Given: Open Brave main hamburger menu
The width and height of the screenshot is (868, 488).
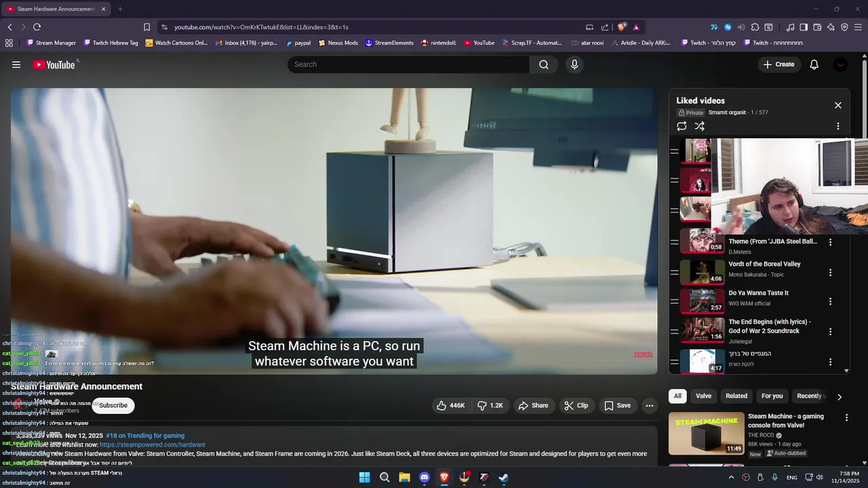Looking at the screenshot, I should click(x=858, y=27).
